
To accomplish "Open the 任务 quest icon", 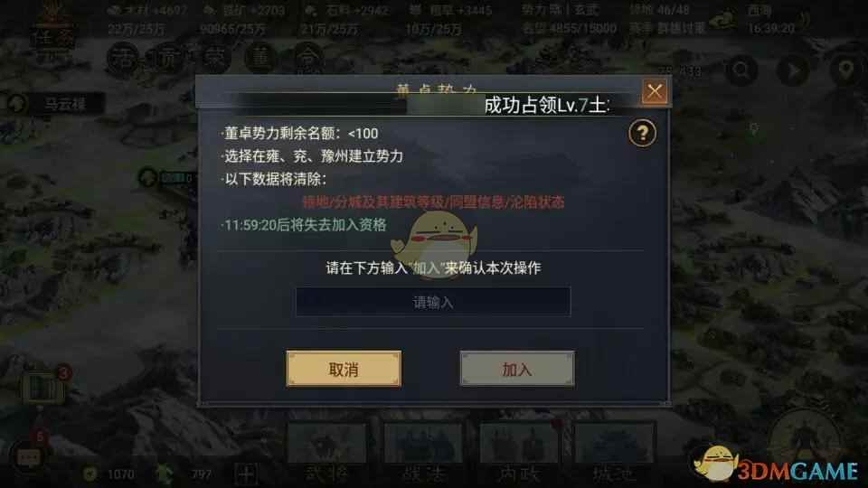I will [x=52, y=33].
